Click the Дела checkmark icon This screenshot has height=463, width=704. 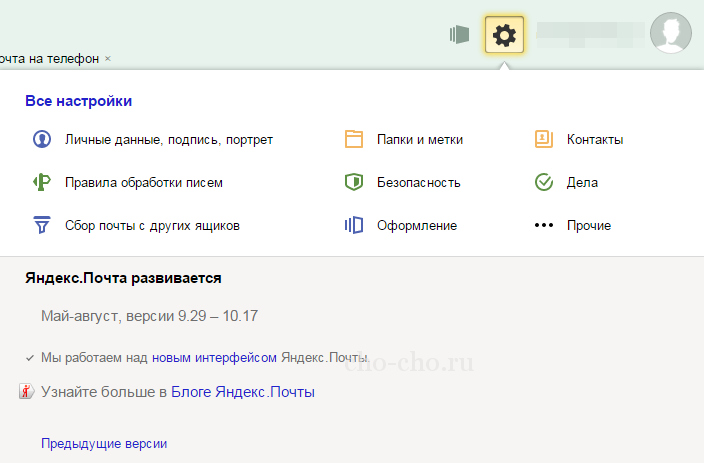click(x=543, y=182)
